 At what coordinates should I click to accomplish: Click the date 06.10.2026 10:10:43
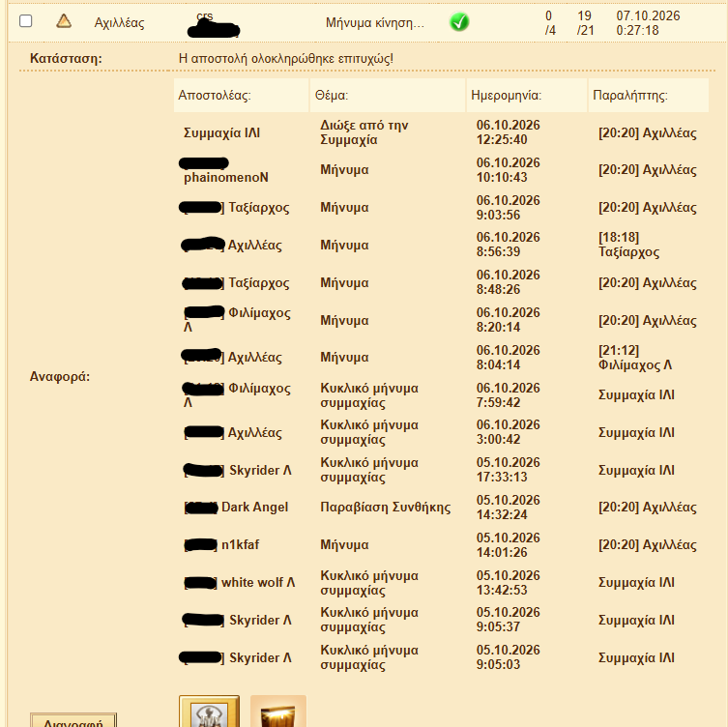coord(508,170)
